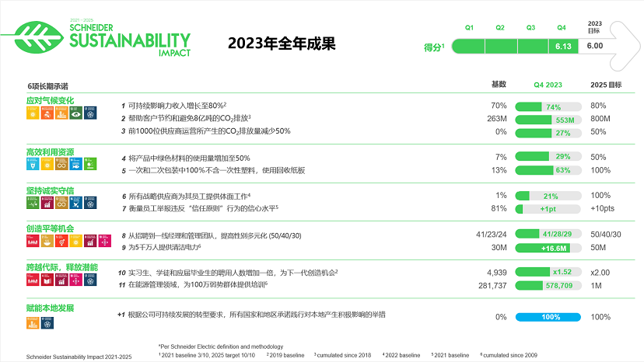
Task: Click the 6项长期承诺 label
Action: (x=47, y=86)
